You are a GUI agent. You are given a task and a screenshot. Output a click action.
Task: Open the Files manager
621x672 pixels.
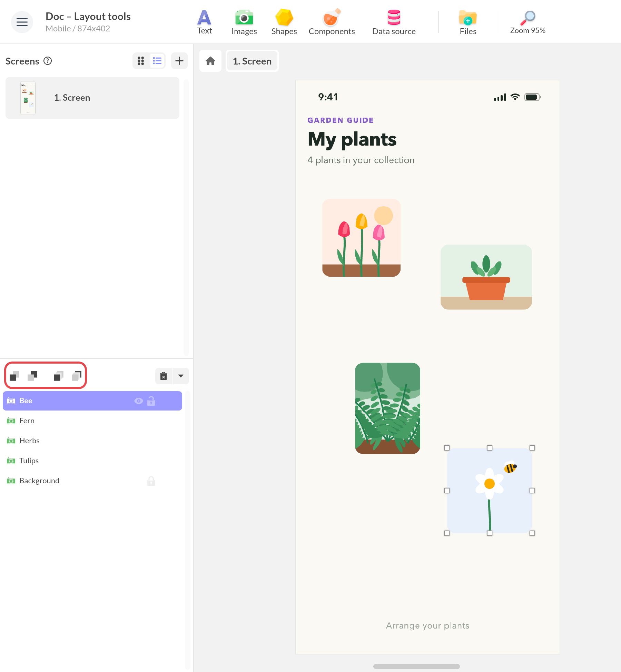(x=468, y=22)
